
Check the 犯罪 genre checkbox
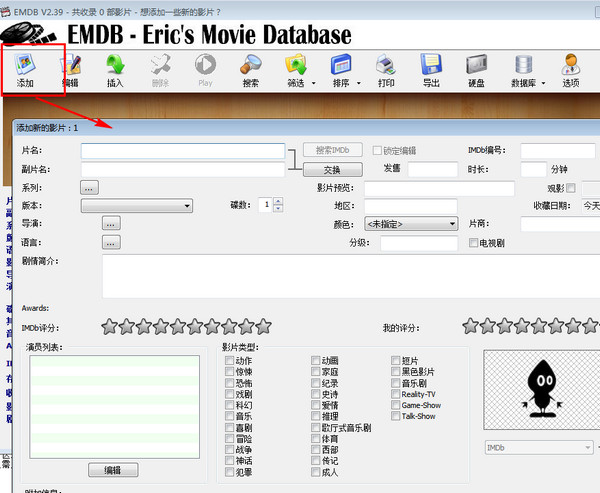point(229,472)
